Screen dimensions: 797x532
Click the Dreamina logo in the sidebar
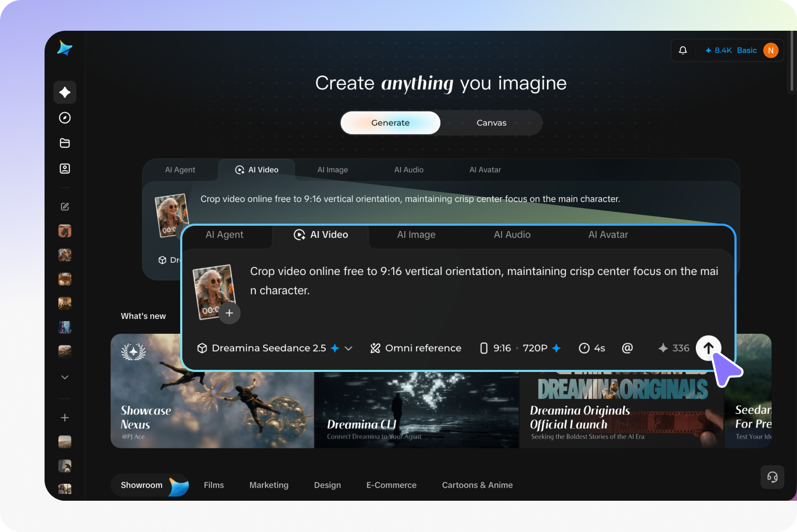(65, 48)
